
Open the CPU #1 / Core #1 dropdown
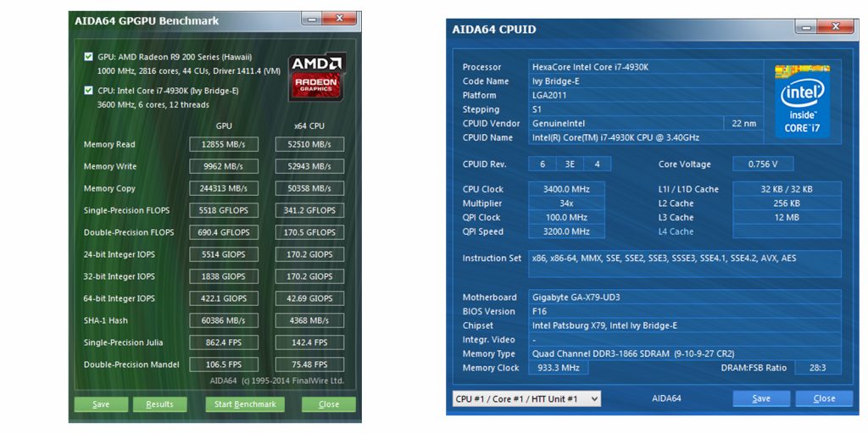point(526,398)
